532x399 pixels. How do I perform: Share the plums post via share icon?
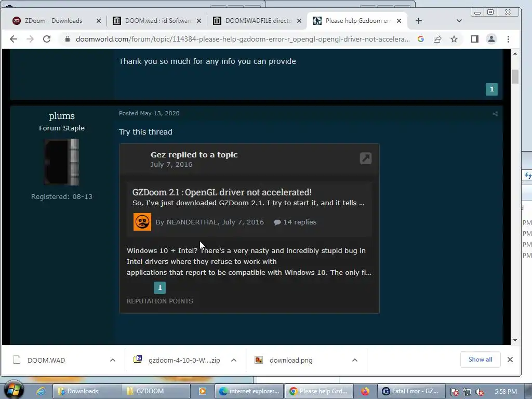[495, 114]
